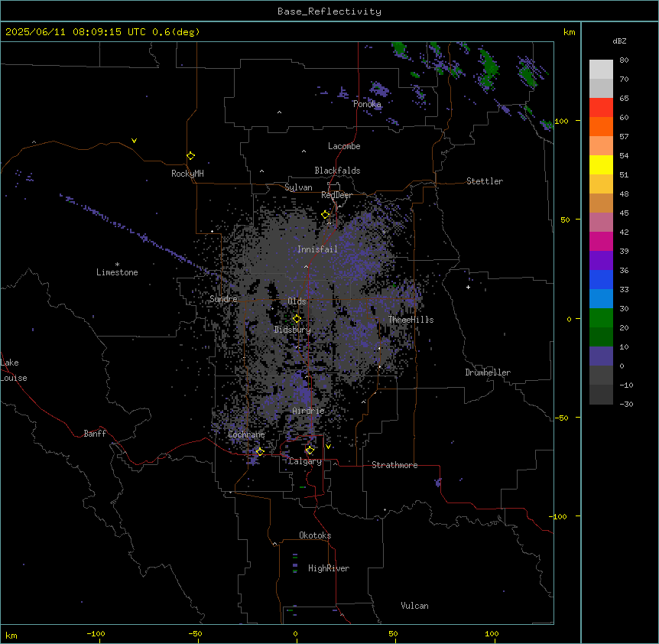The width and height of the screenshot is (659, 644).
Task: Click the km unit label at bottom left
Action: [11, 635]
